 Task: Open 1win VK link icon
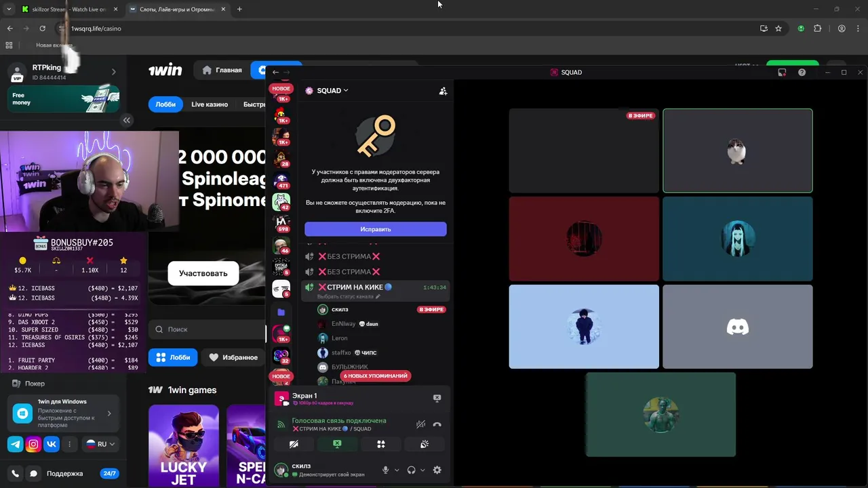52,445
